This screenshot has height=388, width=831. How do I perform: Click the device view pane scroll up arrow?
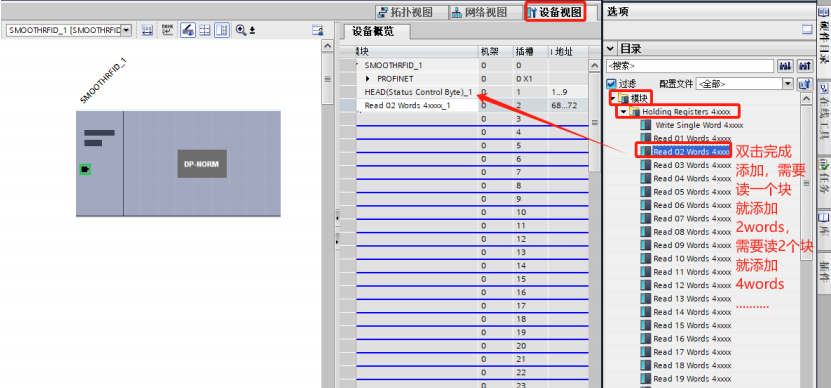pyautogui.click(x=328, y=47)
